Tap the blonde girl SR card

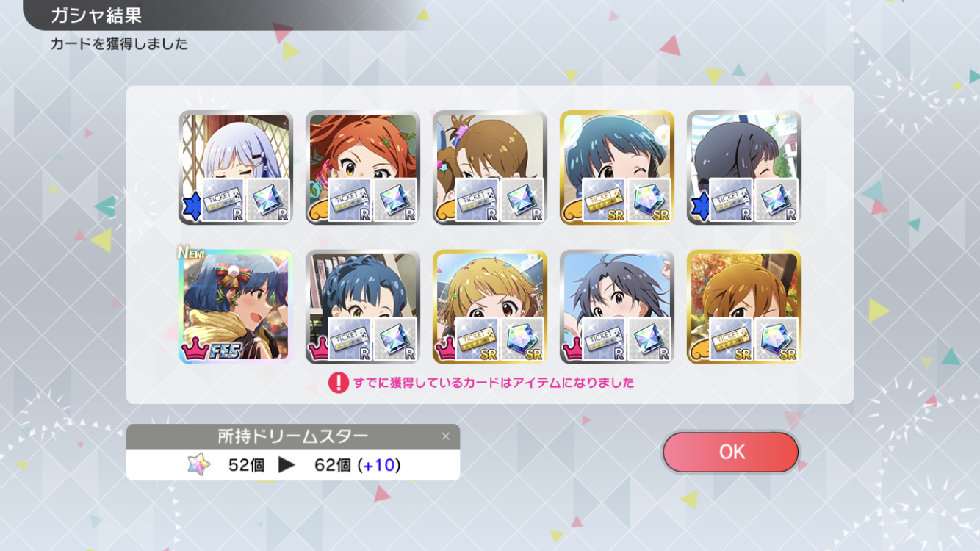[x=490, y=306]
